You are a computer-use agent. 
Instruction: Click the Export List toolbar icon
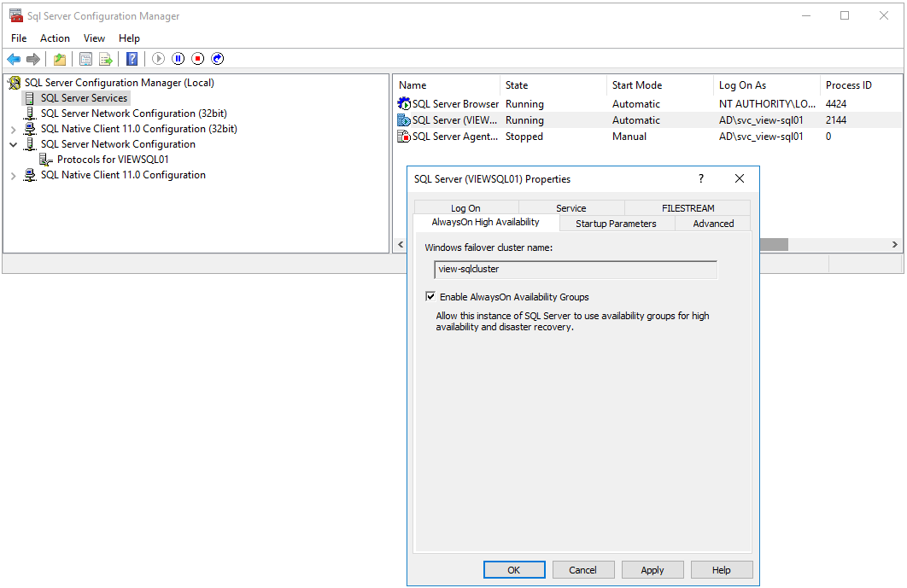106,59
